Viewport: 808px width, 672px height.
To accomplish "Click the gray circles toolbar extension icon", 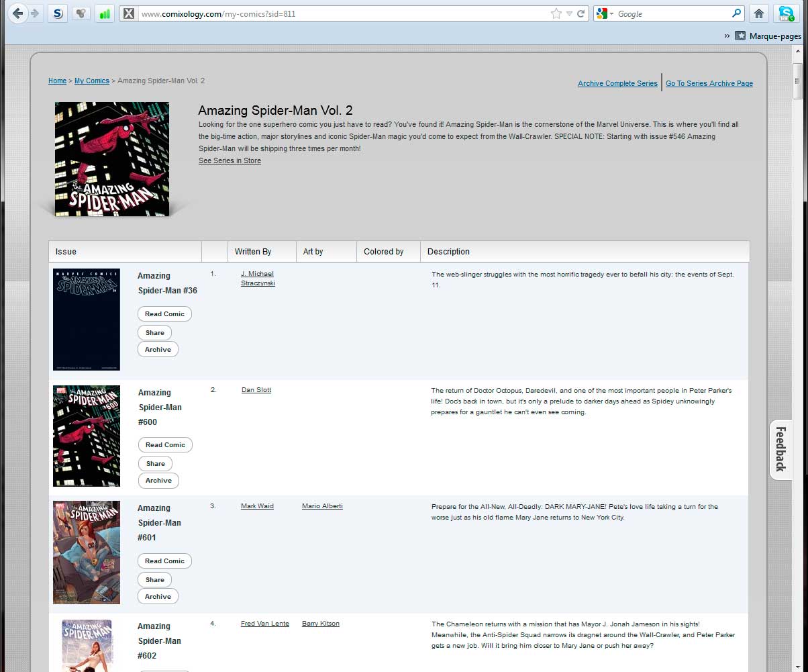I will (x=81, y=13).
